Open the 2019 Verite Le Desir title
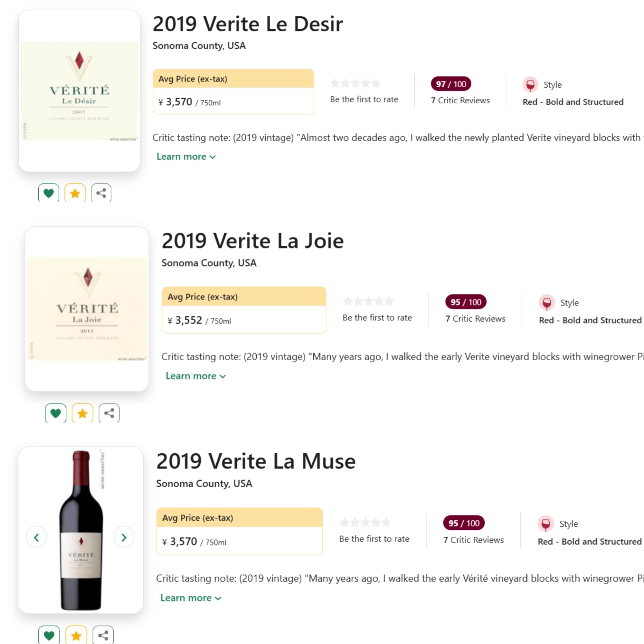This screenshot has height=644, width=644. coord(248,24)
